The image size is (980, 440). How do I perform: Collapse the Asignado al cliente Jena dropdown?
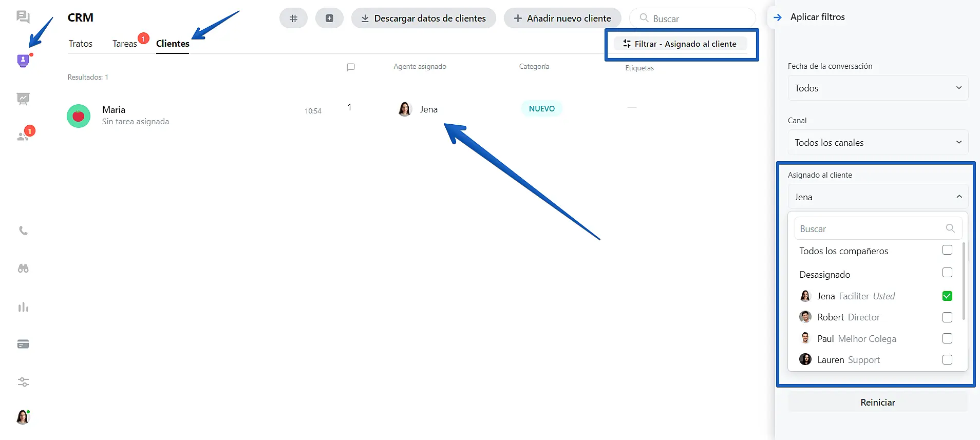[877, 197]
